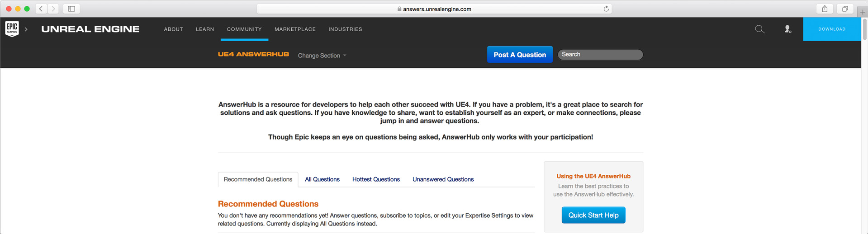Show all tabs with the tab overview icon
Screen dimensions: 868x234
point(845,9)
